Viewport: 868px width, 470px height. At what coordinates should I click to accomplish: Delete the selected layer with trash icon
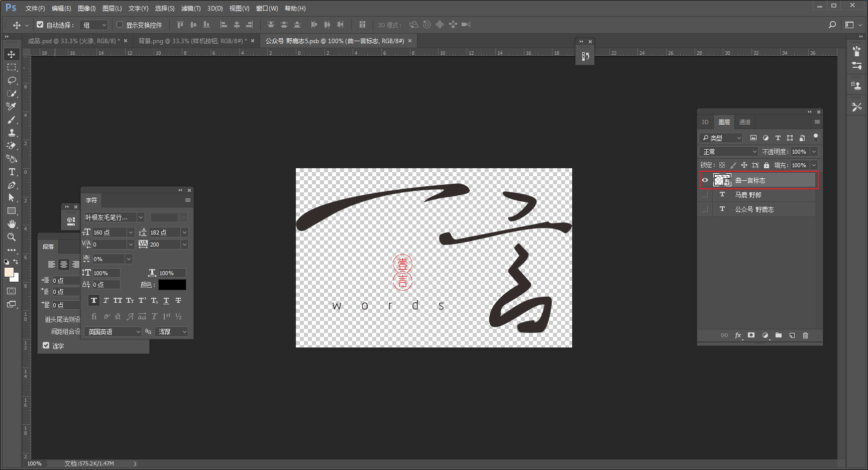(x=806, y=335)
